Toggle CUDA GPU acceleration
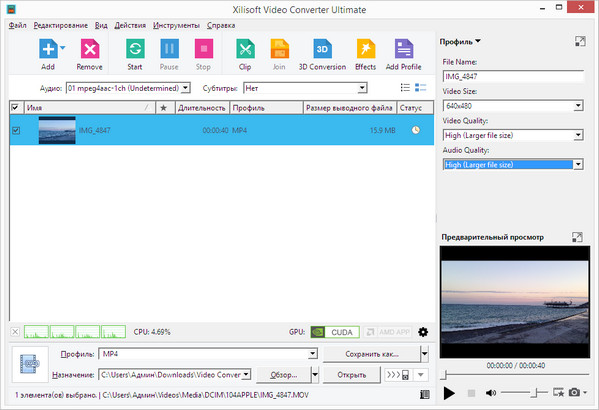The height and width of the screenshot is (410, 599). [335, 332]
